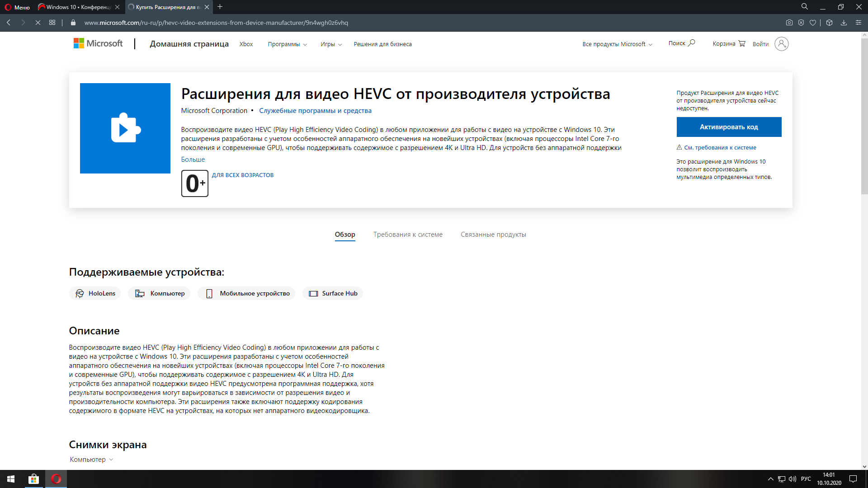The width and height of the screenshot is (868, 488).
Task: Add page to bookmarks heart icon
Action: click(x=813, y=23)
